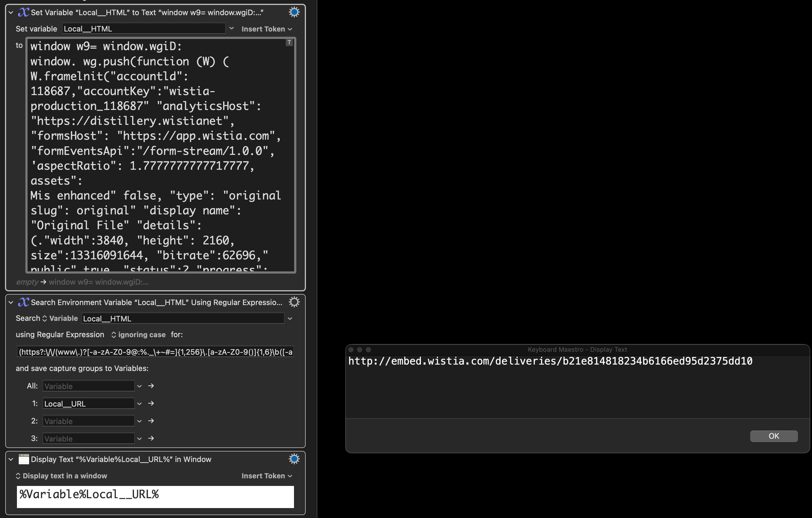Click into the regular expression field
The width and height of the screenshot is (812, 518).
[155, 352]
